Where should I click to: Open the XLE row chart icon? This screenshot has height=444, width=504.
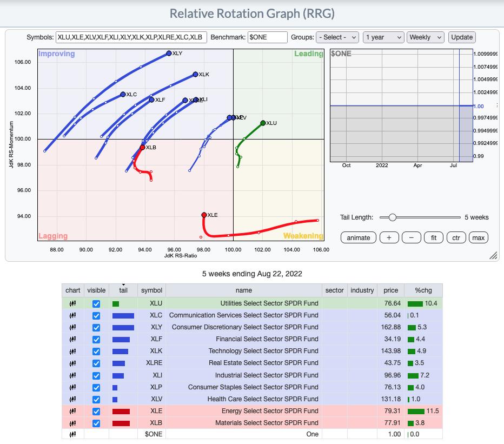72,411
